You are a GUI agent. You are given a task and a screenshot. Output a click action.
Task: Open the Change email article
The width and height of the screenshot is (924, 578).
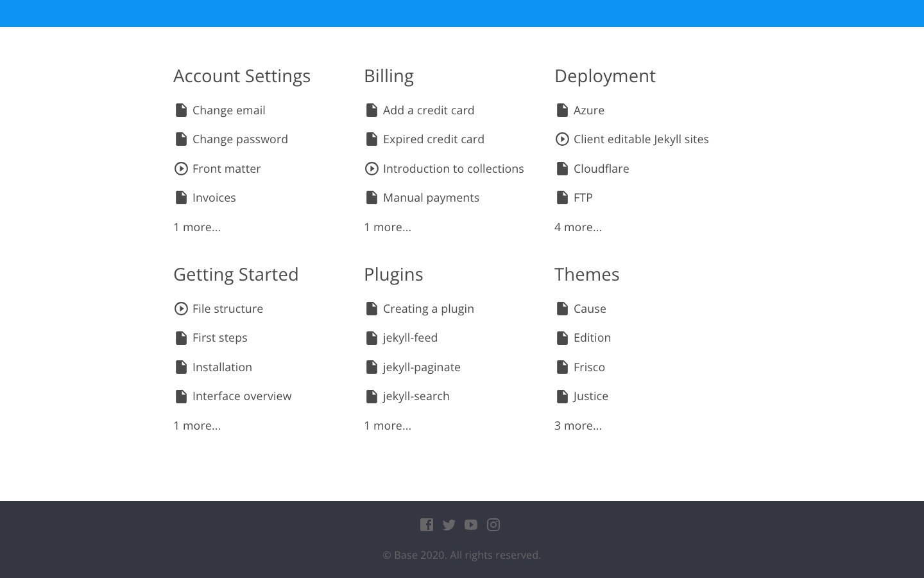[229, 110]
